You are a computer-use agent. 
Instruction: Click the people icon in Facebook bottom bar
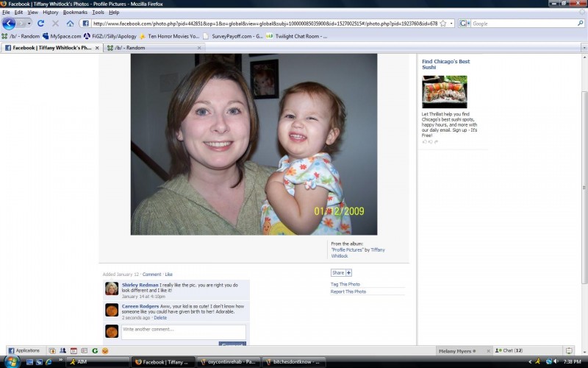[x=63, y=351]
